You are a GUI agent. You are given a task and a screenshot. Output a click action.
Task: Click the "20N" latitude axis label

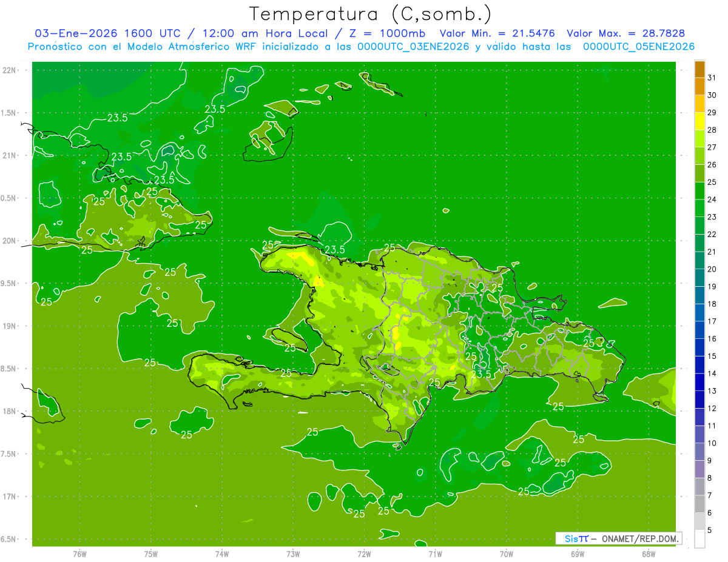[9, 241]
